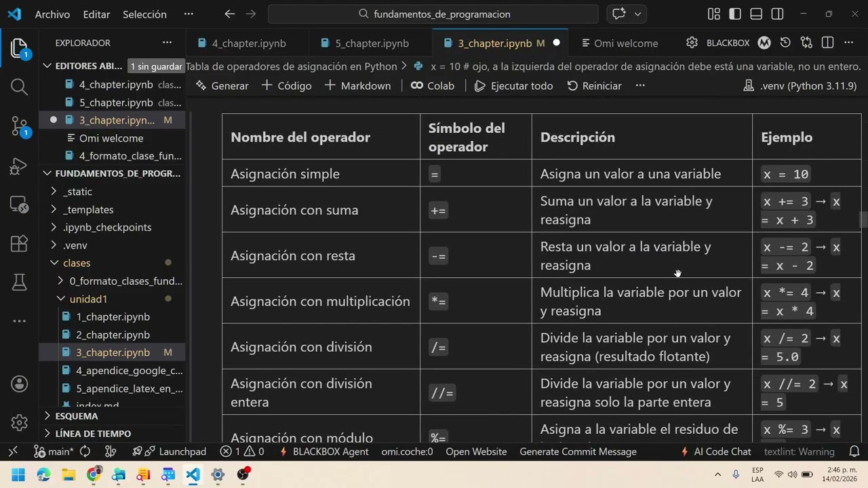Go forward with the navigation arrow
Viewport: 868px width, 488px height.
coord(251,14)
